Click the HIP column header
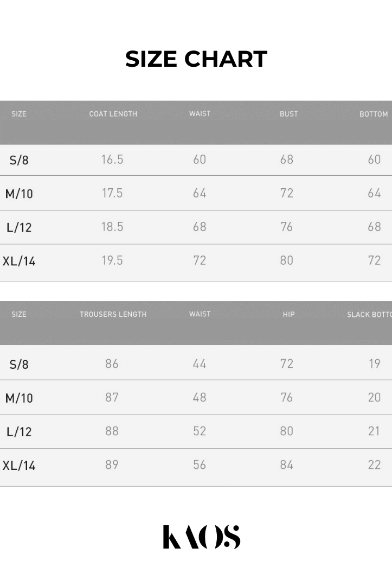 coord(288,314)
